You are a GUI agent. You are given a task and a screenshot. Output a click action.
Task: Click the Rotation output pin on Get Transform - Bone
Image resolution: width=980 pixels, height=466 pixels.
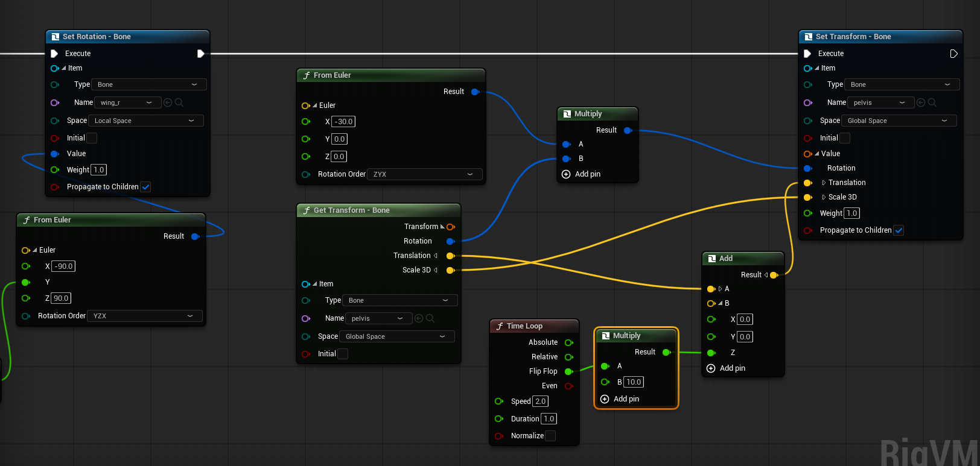pos(451,241)
